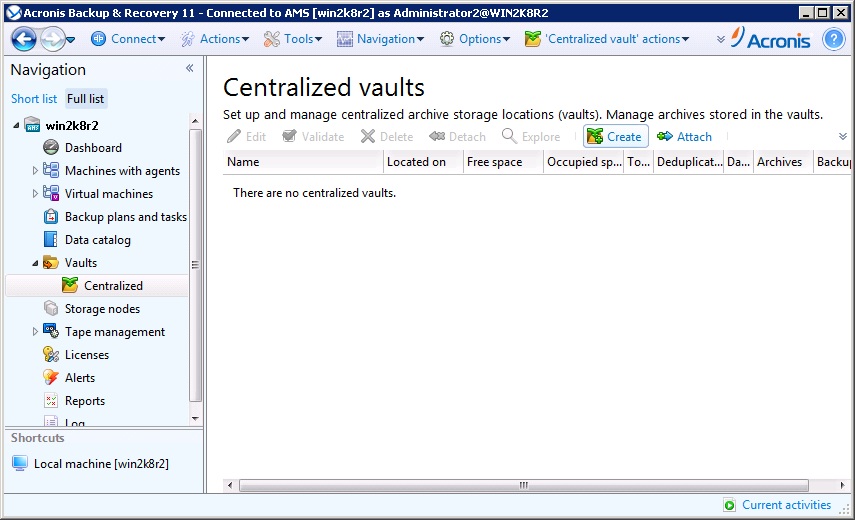Click the Validate button
The width and height of the screenshot is (855, 520).
(x=313, y=137)
